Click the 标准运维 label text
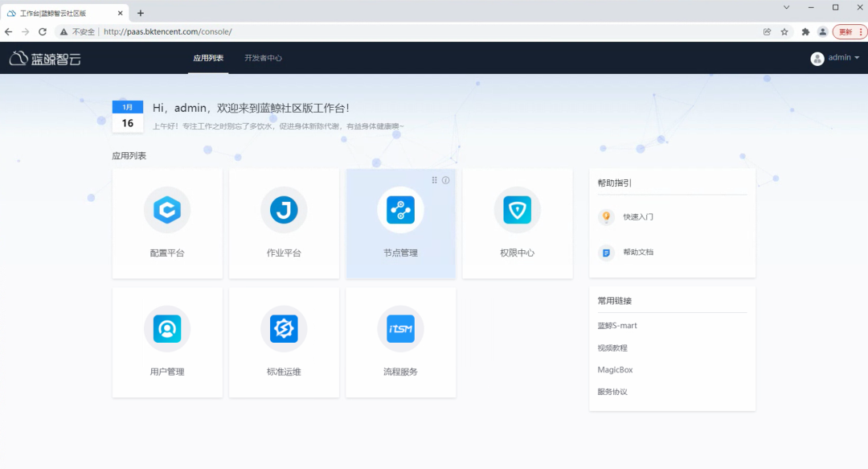 [284, 372]
